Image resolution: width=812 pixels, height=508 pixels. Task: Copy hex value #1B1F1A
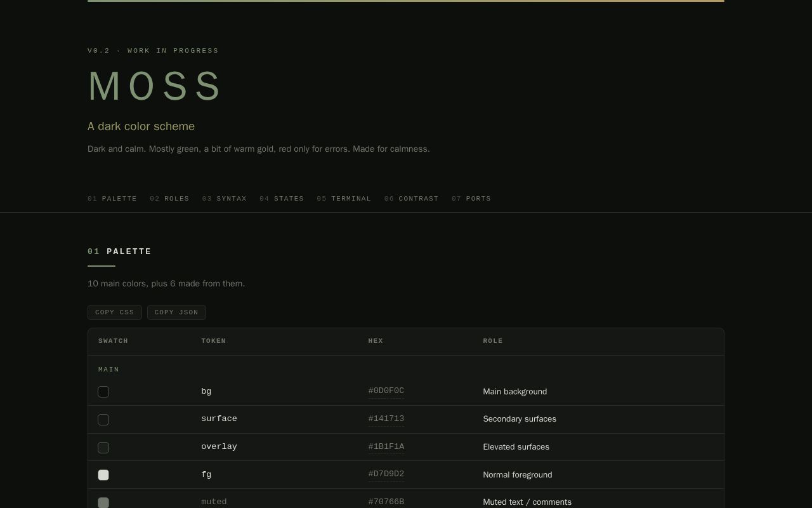[386, 447]
